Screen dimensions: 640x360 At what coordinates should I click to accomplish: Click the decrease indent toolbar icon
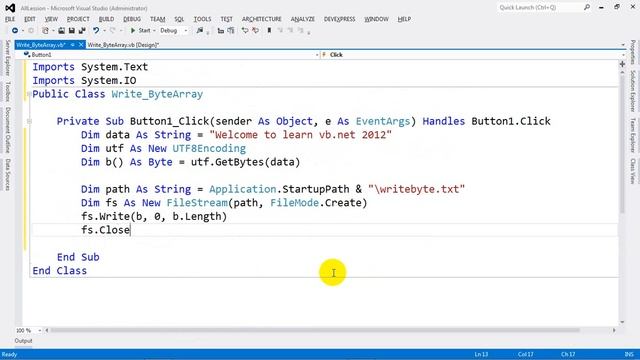(221, 31)
